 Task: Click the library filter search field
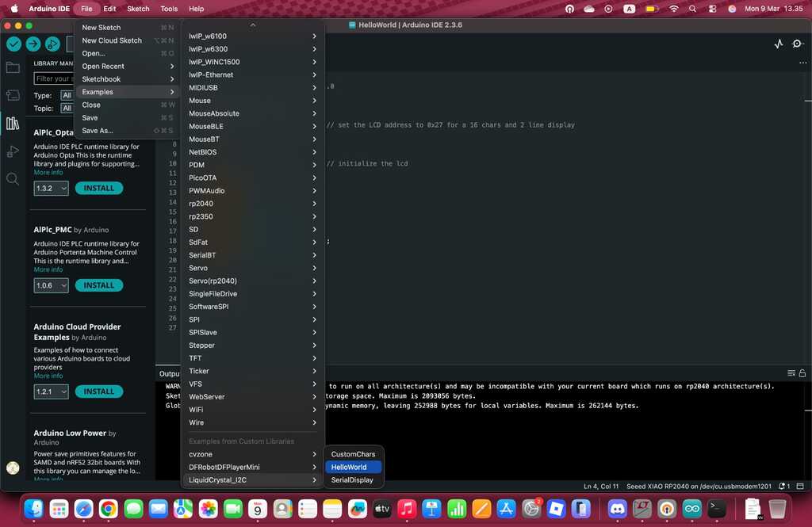click(54, 78)
